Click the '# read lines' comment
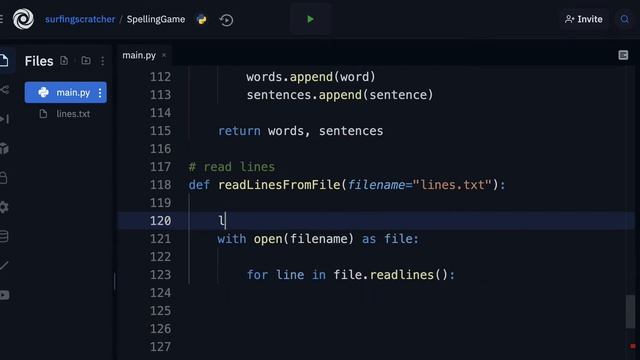Screen dimensions: 640x360 [x=231, y=167]
